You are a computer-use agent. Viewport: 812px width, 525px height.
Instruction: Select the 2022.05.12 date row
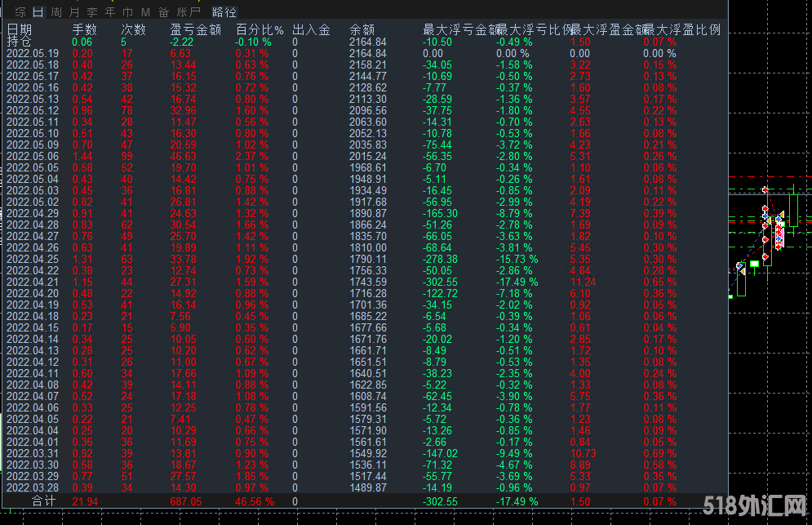33,110
